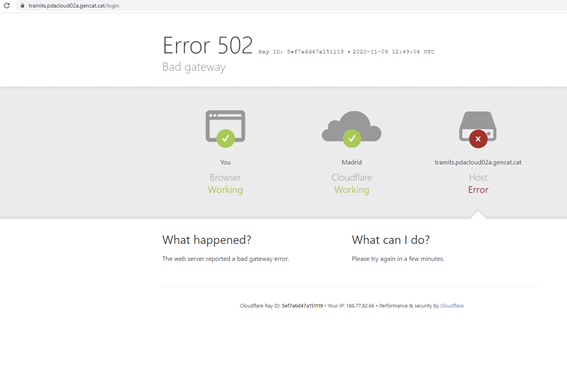The width and height of the screenshot is (567, 366).
Task: Click the host server icon with red X
Action: (x=478, y=129)
